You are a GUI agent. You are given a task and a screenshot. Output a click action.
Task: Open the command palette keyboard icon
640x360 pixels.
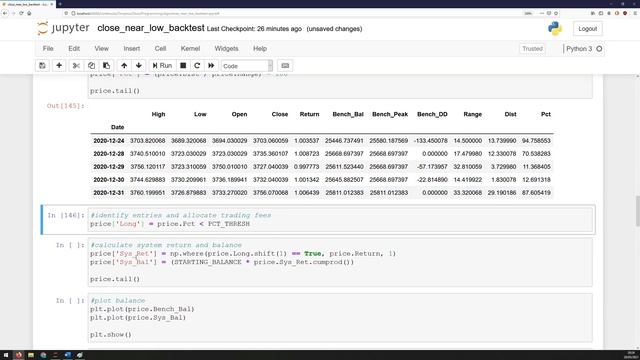(x=285, y=66)
